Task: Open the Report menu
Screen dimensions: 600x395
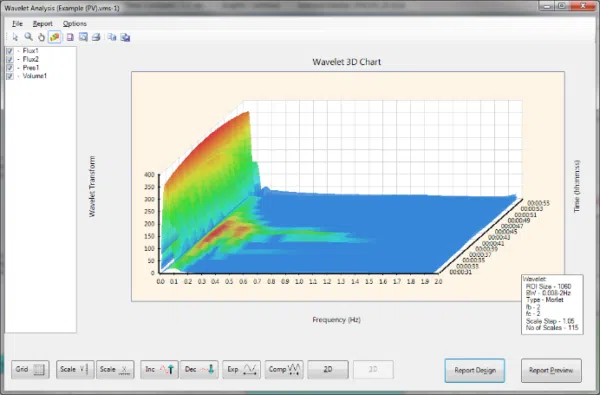Action: (42, 24)
